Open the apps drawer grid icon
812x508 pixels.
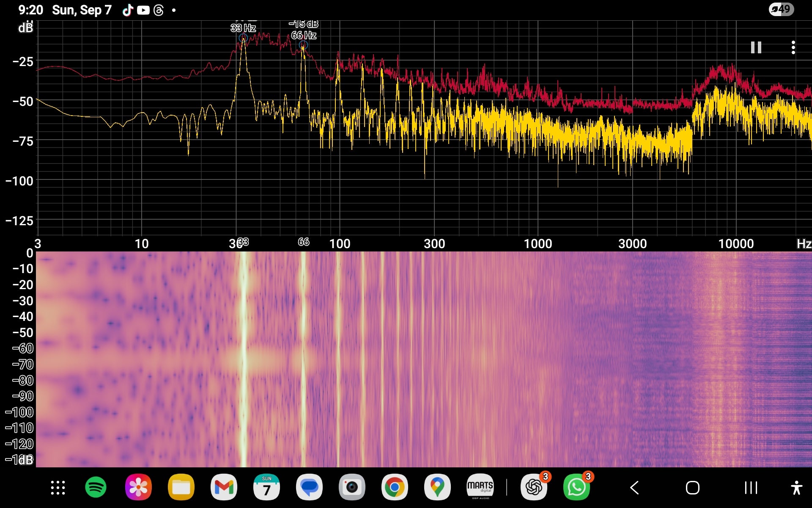click(58, 488)
